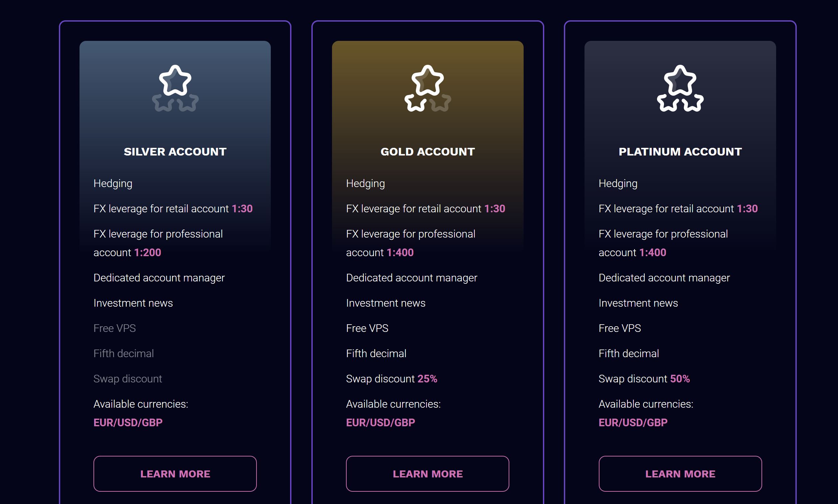Viewport: 838px width, 504px height.
Task: Click the Gold Account two-star icon
Action: point(428,88)
